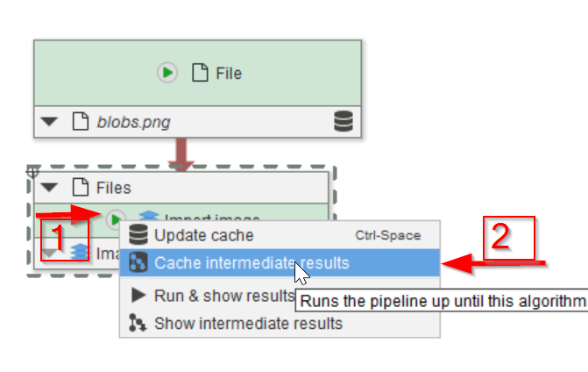Click the Run & show results play icon
Viewport: 588px width, 372px height.
click(x=138, y=296)
